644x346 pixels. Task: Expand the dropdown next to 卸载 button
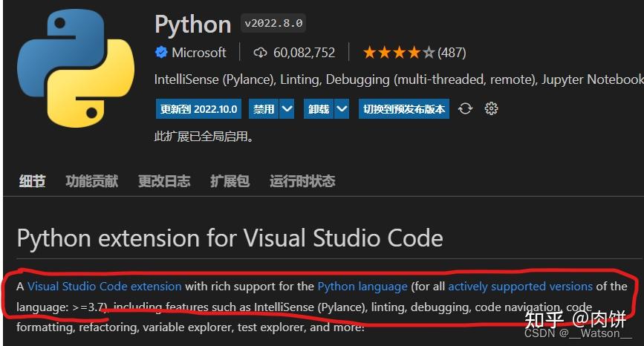point(342,108)
